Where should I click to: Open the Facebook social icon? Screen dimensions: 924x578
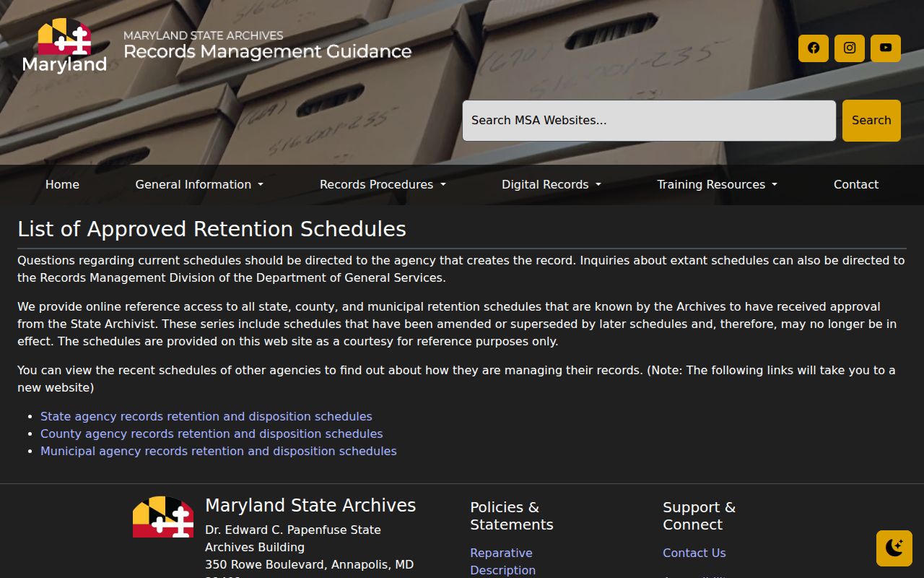(x=814, y=48)
